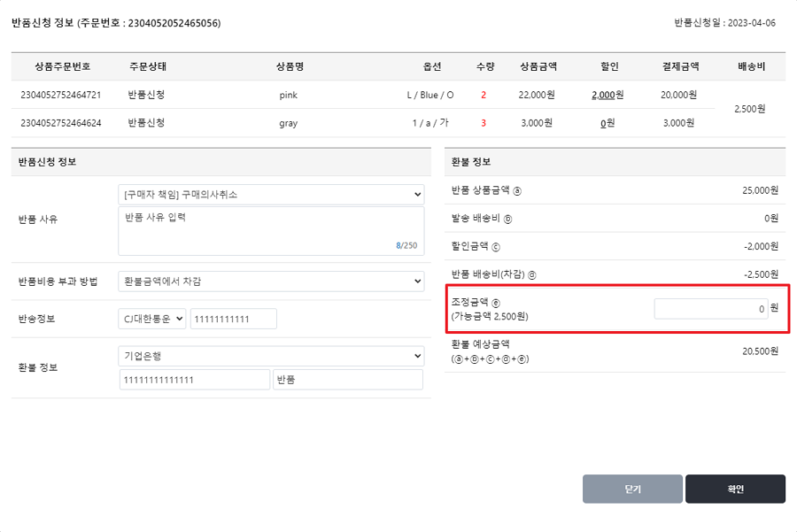Open the 반품 사유 reason dropdown
Screen dimensions: 797x532
pos(272,195)
